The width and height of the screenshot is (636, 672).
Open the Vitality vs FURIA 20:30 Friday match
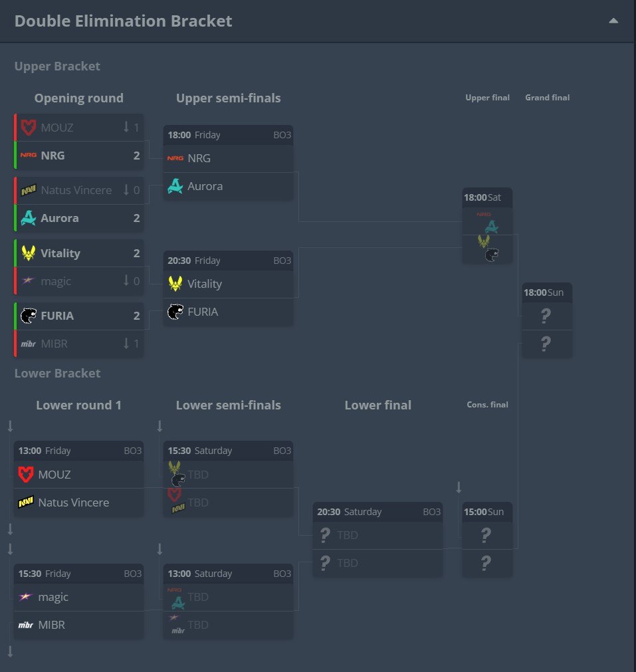coord(228,288)
